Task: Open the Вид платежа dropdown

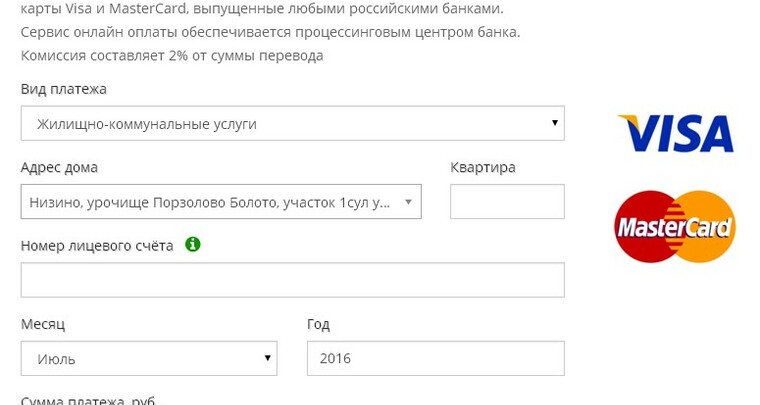Action: [x=292, y=124]
